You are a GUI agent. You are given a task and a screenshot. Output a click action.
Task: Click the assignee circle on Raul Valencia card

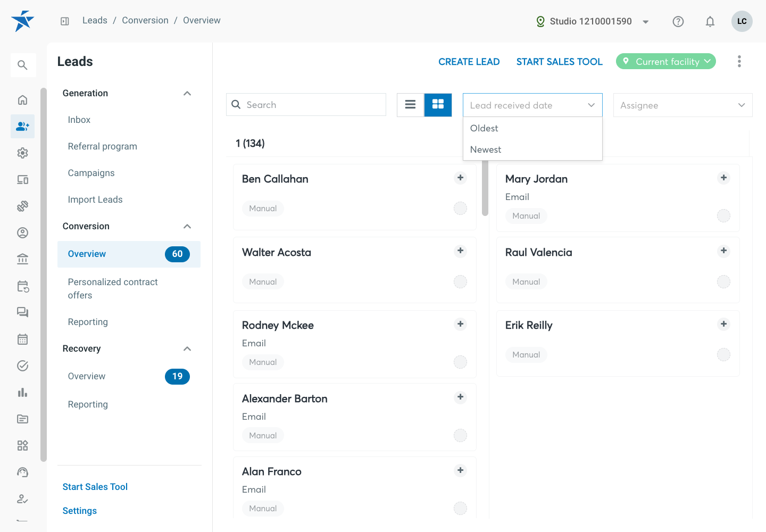(x=724, y=282)
